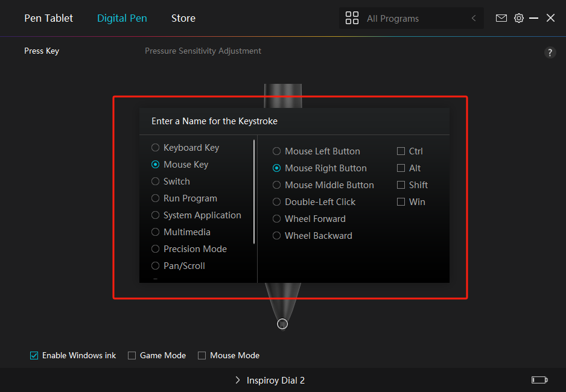Choose Mouse Left Button
The height and width of the screenshot is (392, 566).
276,151
